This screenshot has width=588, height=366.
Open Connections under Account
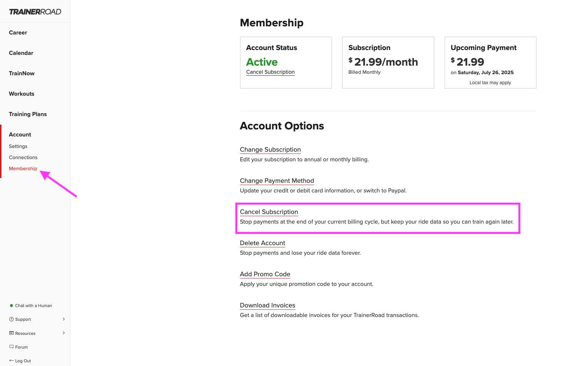23,158
